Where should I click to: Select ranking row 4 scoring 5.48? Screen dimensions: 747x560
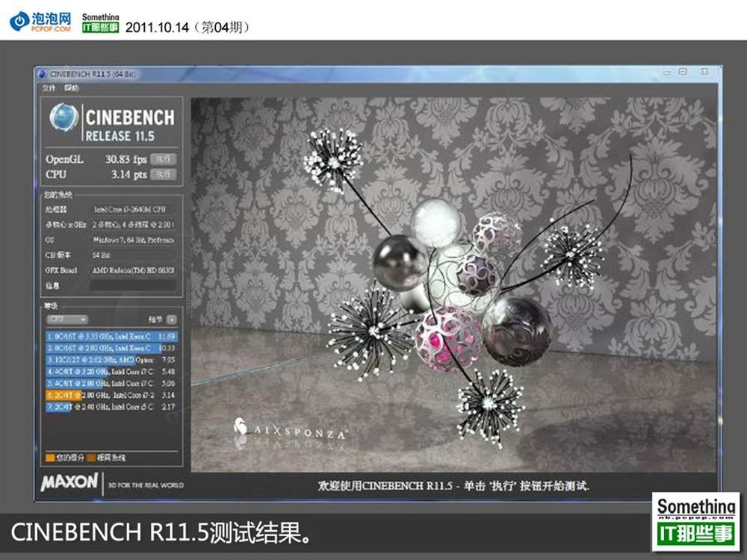pos(111,371)
